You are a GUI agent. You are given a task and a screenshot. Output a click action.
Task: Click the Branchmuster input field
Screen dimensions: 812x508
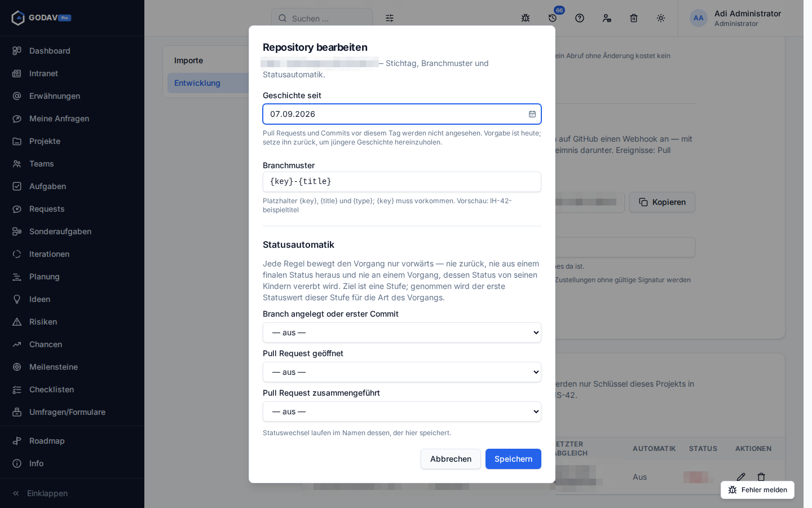402,182
